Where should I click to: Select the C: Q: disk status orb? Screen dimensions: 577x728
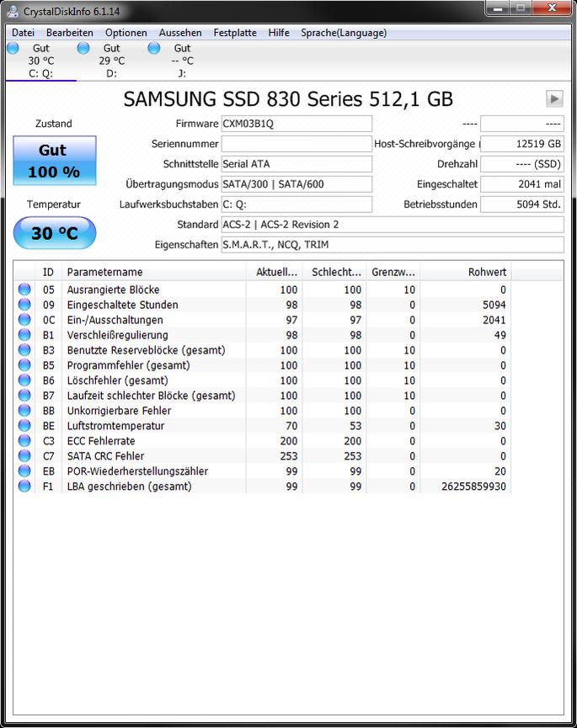13,48
